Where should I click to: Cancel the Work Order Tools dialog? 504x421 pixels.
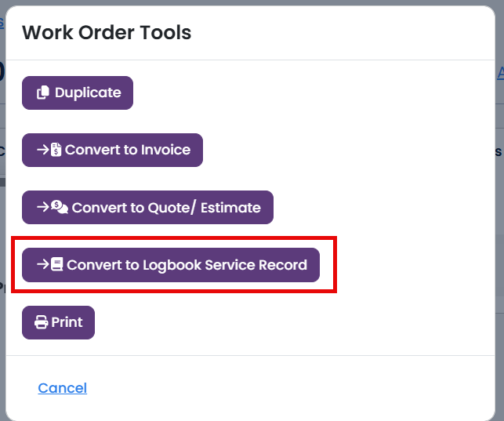click(63, 388)
